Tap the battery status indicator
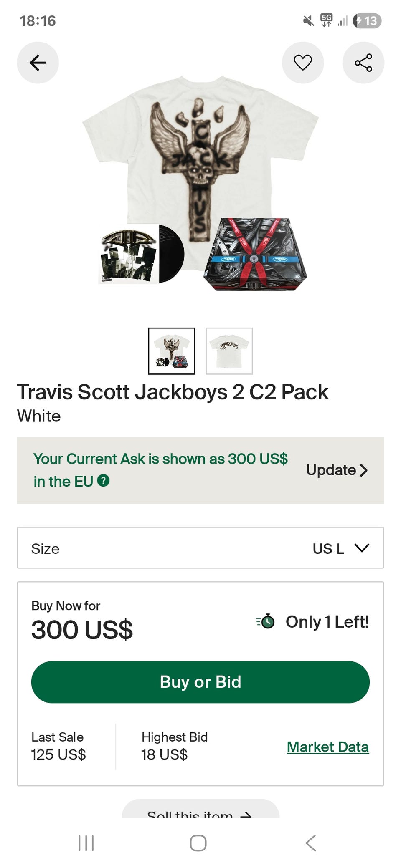 click(x=367, y=20)
